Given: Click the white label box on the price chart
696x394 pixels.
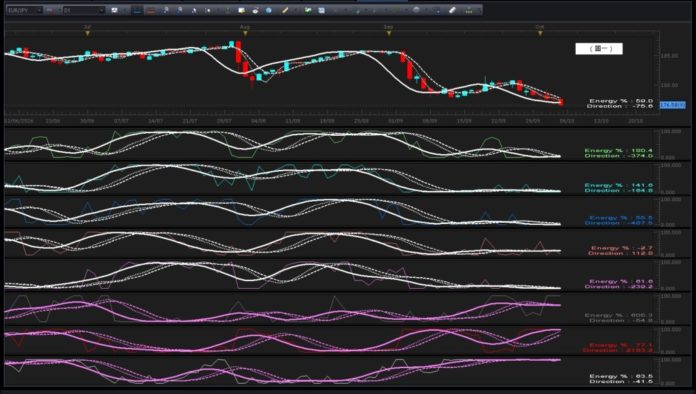Looking at the screenshot, I should click(599, 49).
